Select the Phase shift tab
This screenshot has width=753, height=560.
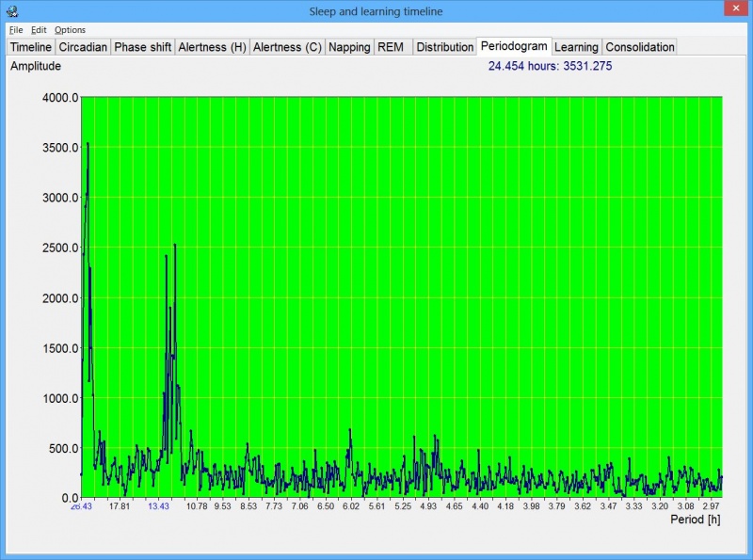(142, 46)
